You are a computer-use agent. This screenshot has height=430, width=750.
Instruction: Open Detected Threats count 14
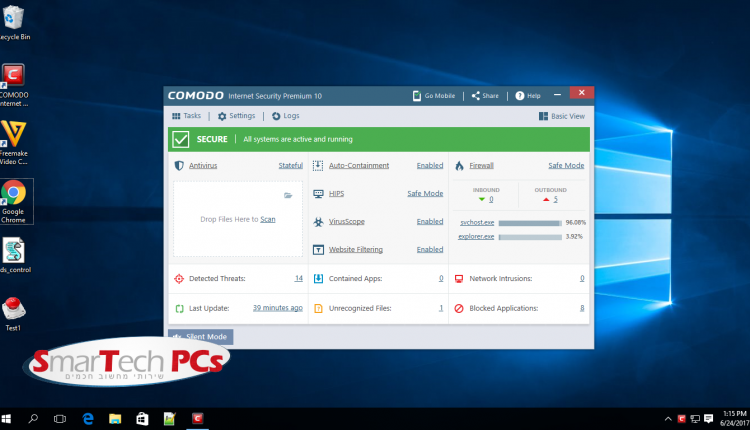(x=299, y=278)
